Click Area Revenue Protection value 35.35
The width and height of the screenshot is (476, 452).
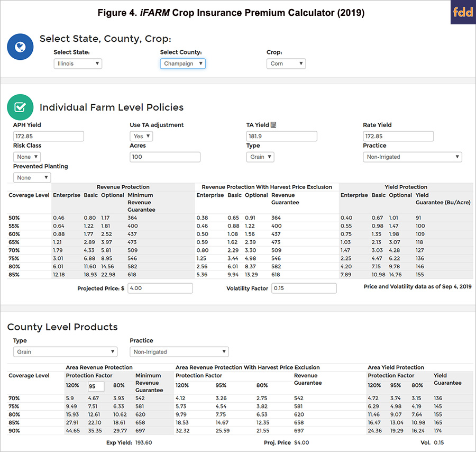(x=95, y=431)
